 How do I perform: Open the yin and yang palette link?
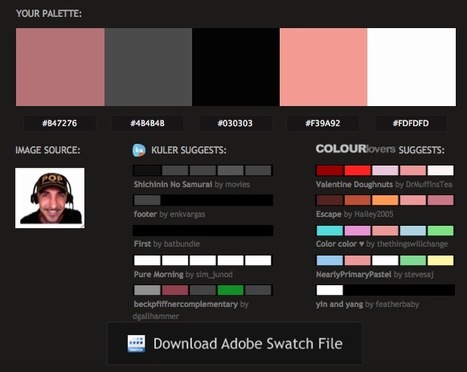(x=339, y=304)
